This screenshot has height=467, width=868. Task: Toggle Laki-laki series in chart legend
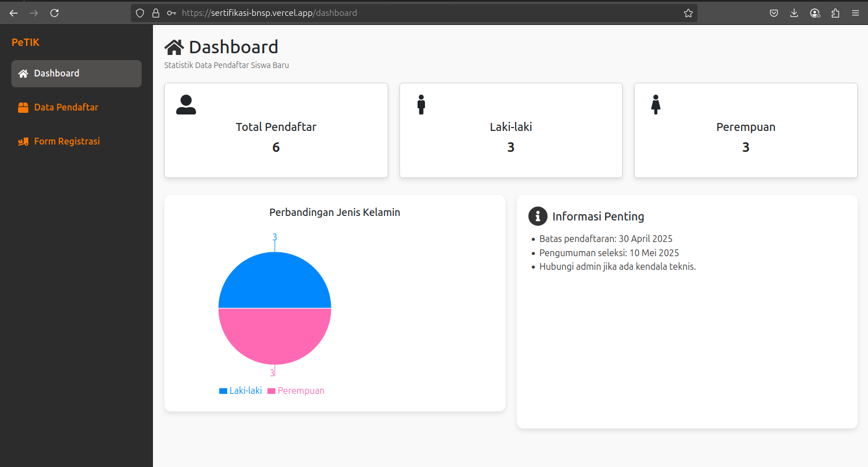pos(240,390)
